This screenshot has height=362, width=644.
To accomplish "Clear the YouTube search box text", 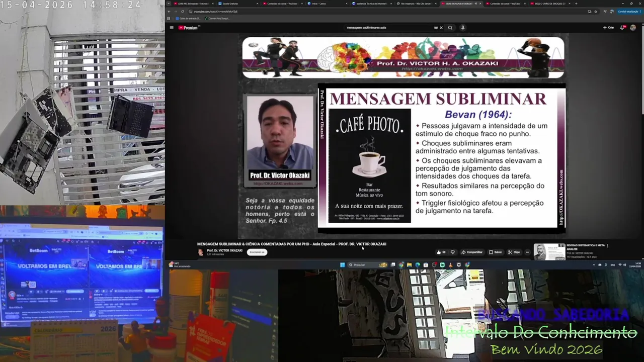I will [x=441, y=28].
